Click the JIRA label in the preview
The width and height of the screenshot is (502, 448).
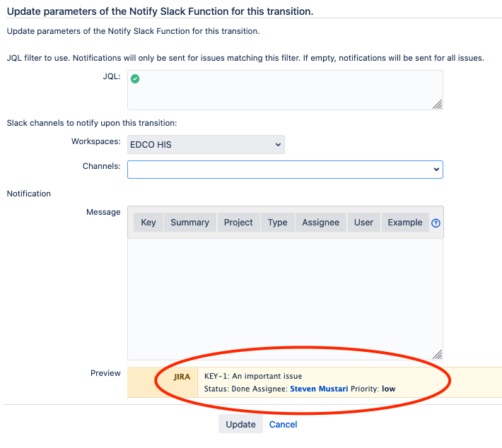pyautogui.click(x=182, y=377)
